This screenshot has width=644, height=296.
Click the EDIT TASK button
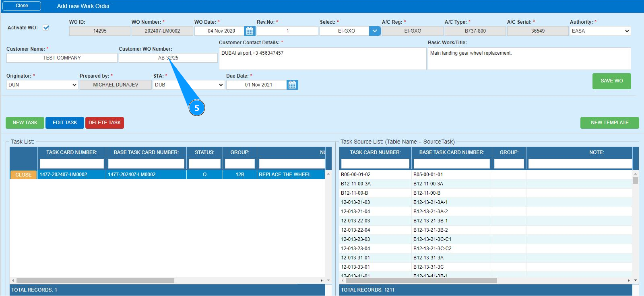65,123
